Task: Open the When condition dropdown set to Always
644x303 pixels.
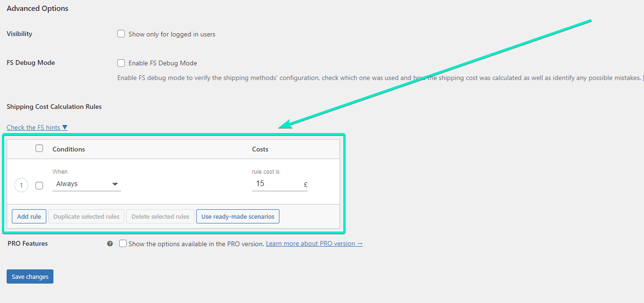Action: 87,184
